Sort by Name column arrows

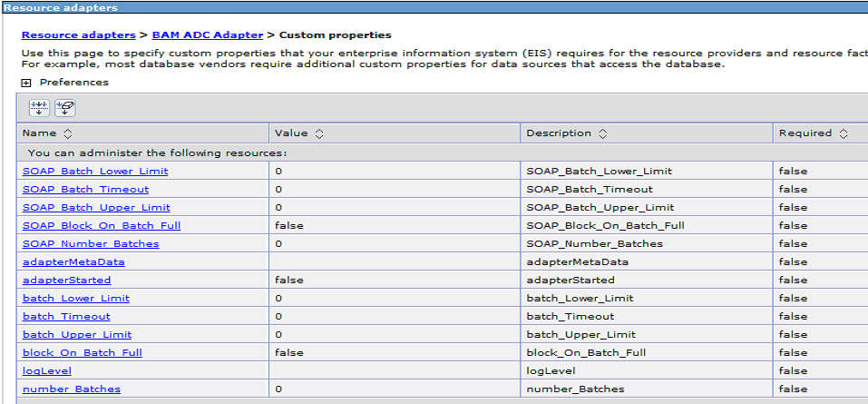[x=68, y=133]
